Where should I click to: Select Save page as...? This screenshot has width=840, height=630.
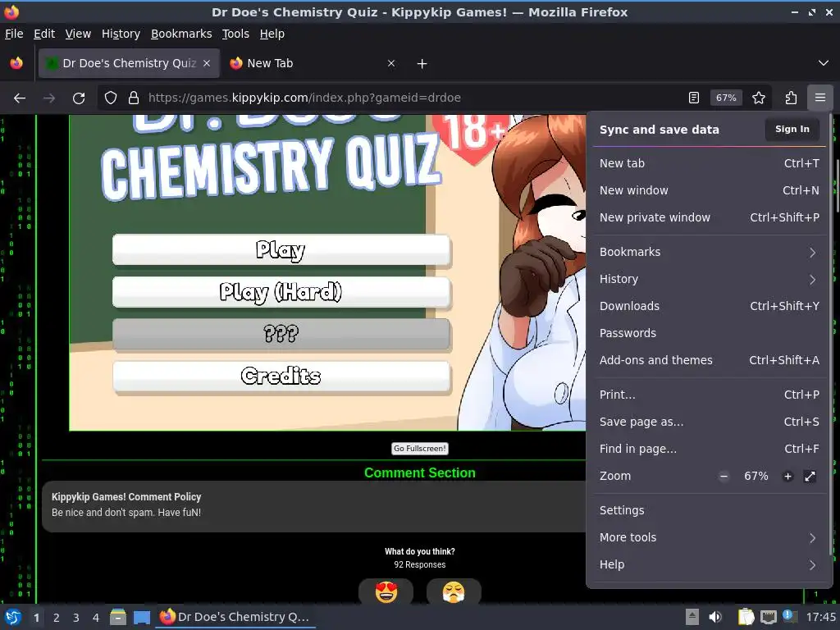[x=708, y=422]
